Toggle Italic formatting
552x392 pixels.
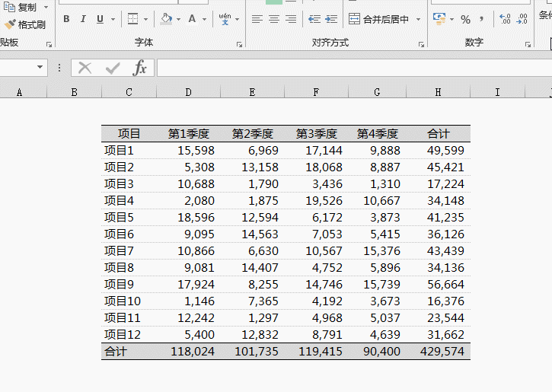[x=83, y=19]
